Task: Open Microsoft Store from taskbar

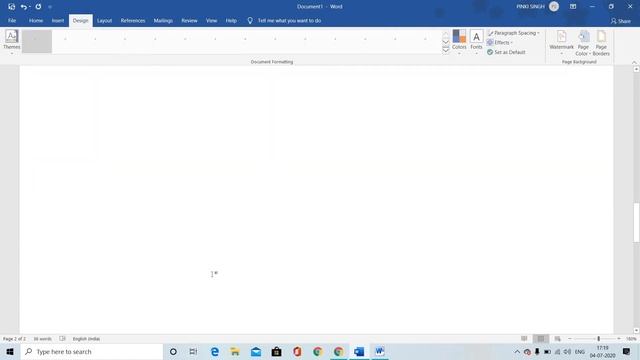Action: (x=276, y=351)
